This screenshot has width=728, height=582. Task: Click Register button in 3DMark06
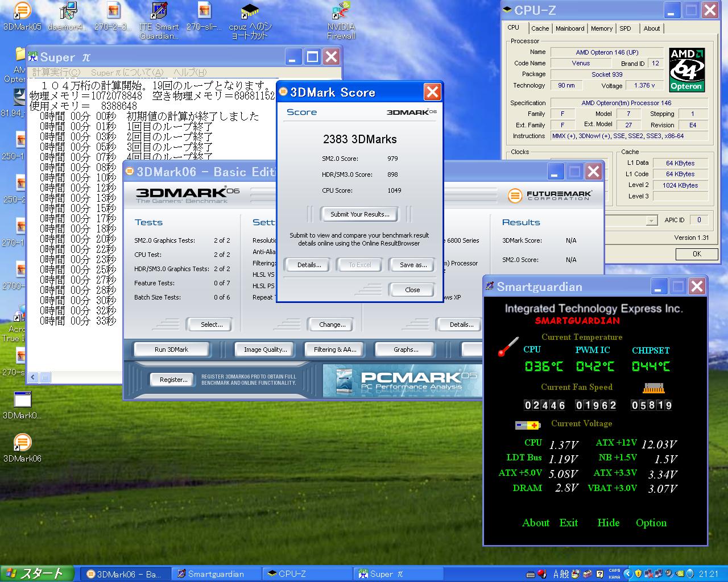coord(173,380)
